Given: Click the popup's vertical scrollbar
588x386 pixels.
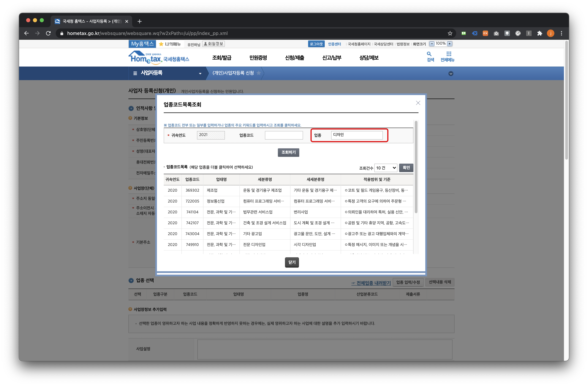Looking at the screenshot, I should pyautogui.click(x=416, y=167).
